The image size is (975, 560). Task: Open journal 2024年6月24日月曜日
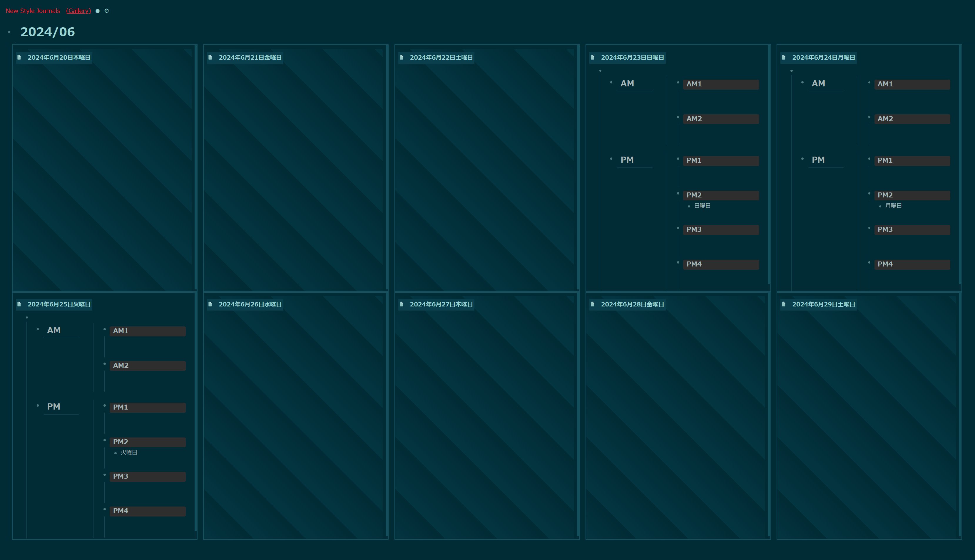(x=823, y=57)
